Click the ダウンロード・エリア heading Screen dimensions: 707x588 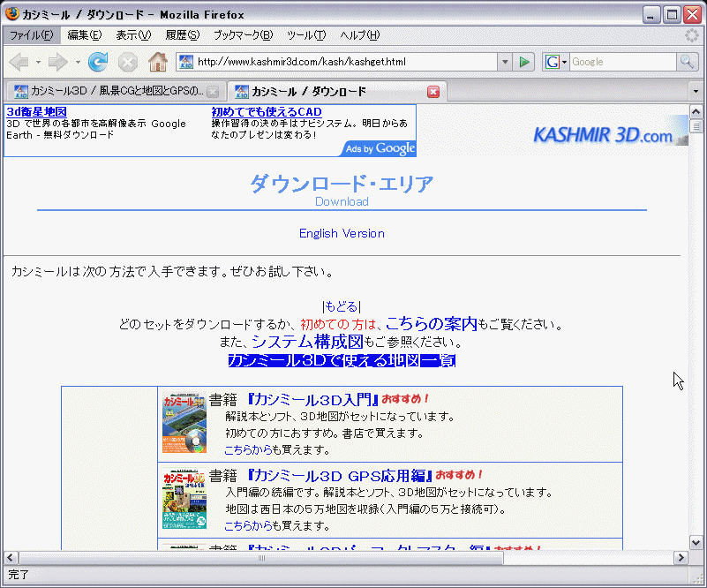click(x=342, y=184)
